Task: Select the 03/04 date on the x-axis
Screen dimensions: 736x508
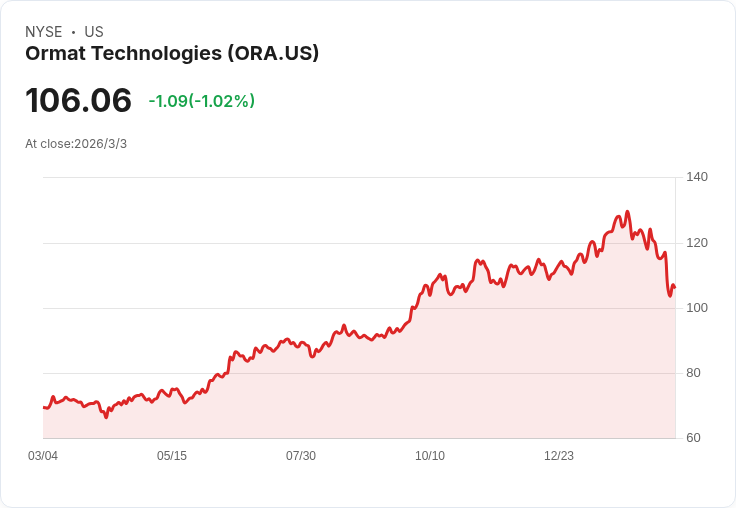Action: 43,456
